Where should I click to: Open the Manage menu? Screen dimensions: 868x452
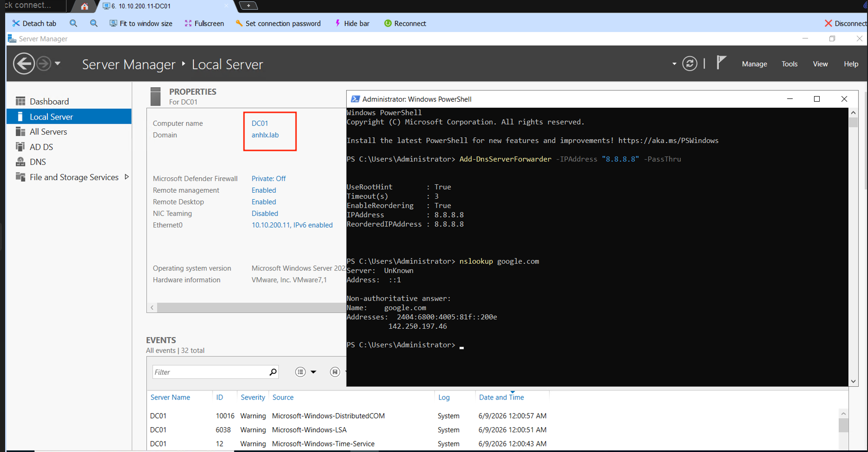click(x=754, y=64)
